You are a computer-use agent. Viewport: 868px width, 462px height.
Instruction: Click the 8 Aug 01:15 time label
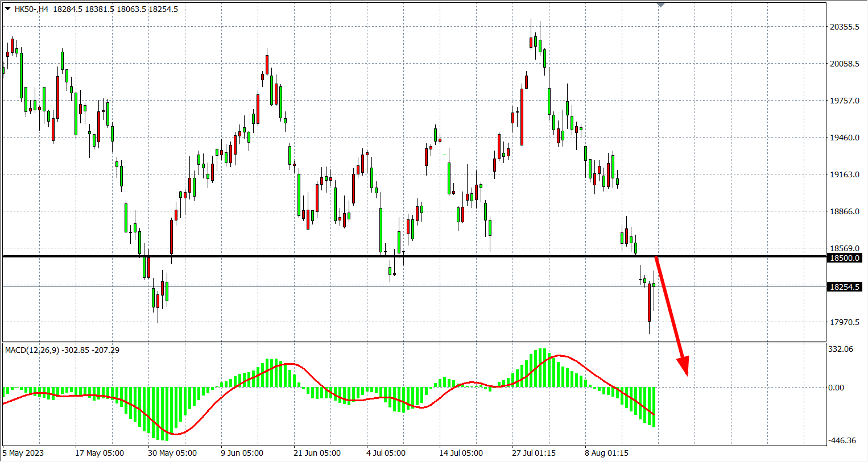click(x=606, y=453)
